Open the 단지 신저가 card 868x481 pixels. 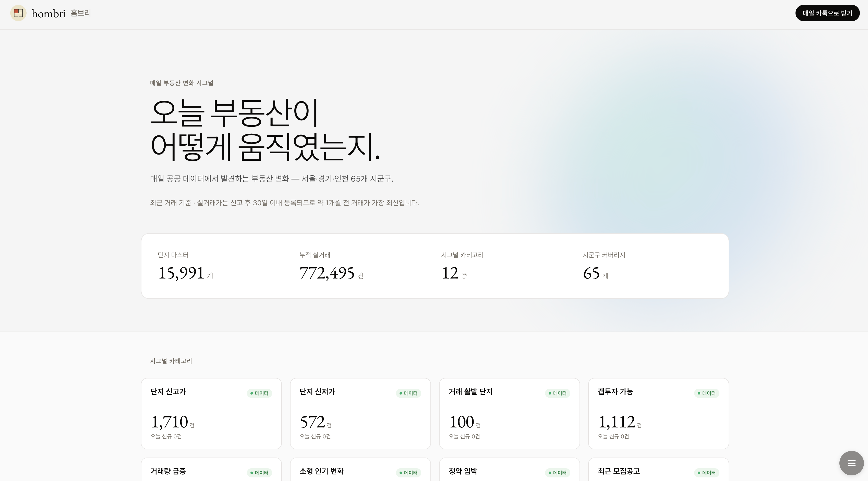360,414
